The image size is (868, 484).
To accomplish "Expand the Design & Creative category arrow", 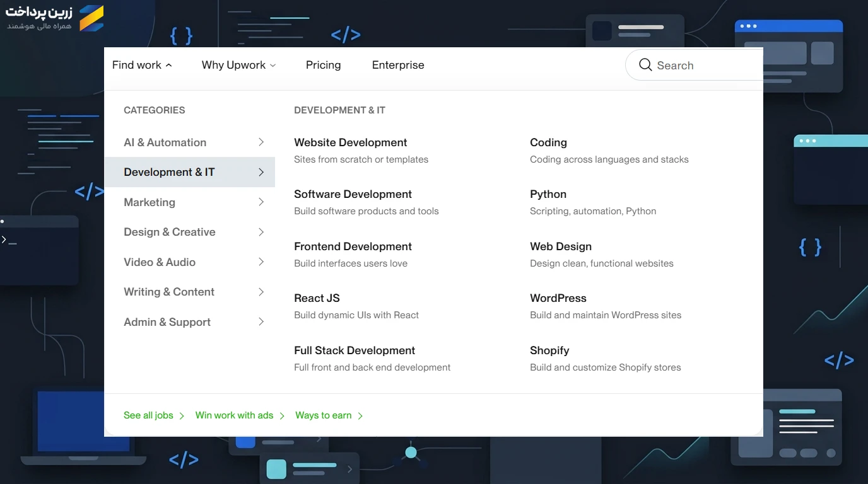I will pos(261,232).
